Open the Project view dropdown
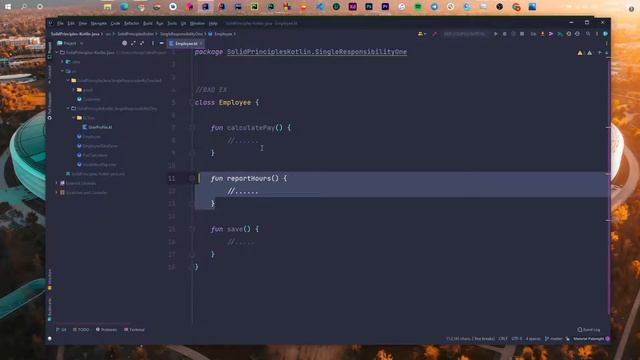This screenshot has height=360, width=640. 70,43
